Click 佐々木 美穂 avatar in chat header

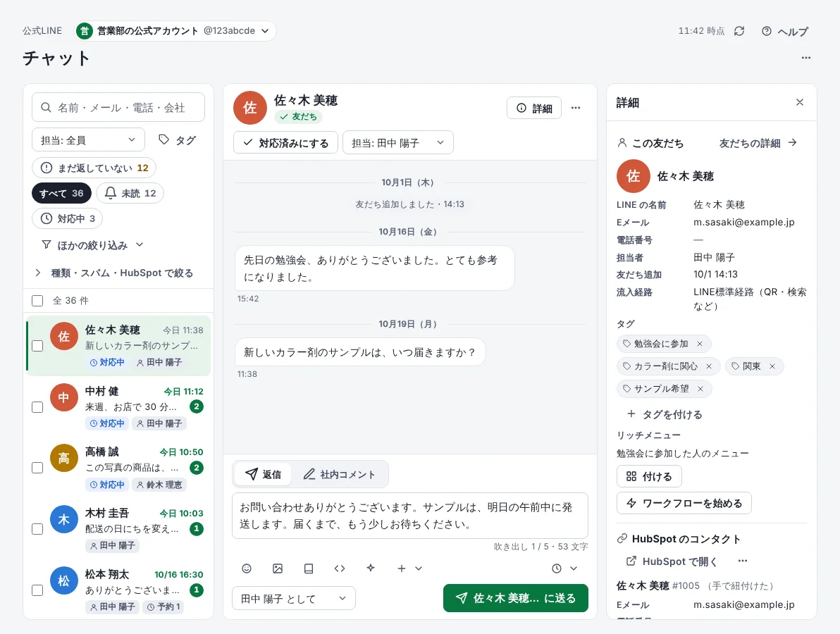(x=250, y=108)
